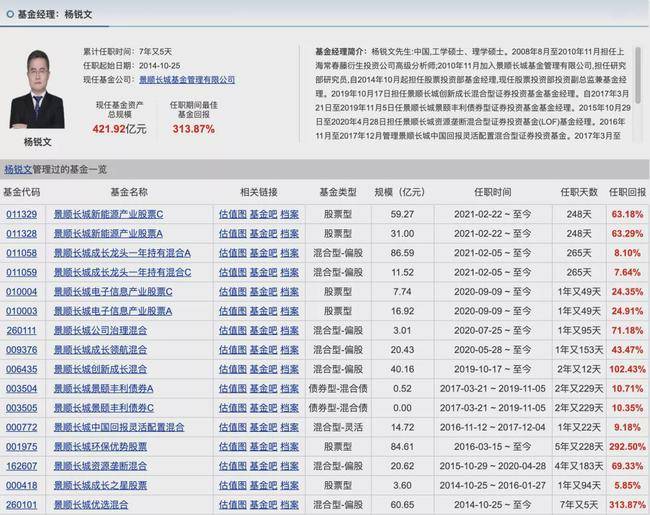Open 估值图 for fund 011329
The image size is (650, 515).
(x=233, y=214)
